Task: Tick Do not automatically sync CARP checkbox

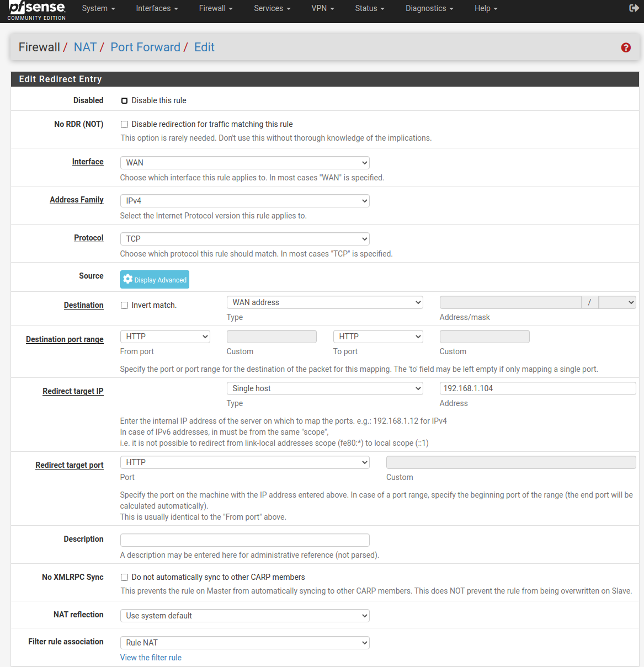Action: (x=125, y=578)
